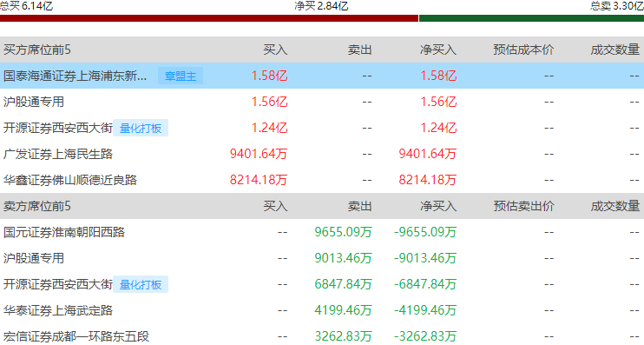The height and width of the screenshot is (345, 644).
Task: Select 沪股通专用 in buyer top 5
Action: [x=34, y=102]
